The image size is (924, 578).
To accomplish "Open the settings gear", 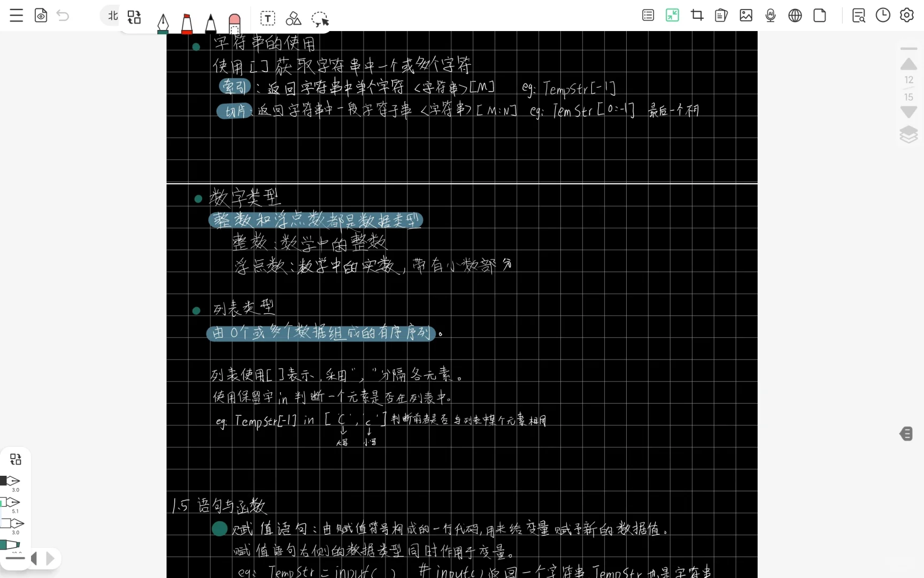I will (x=907, y=16).
